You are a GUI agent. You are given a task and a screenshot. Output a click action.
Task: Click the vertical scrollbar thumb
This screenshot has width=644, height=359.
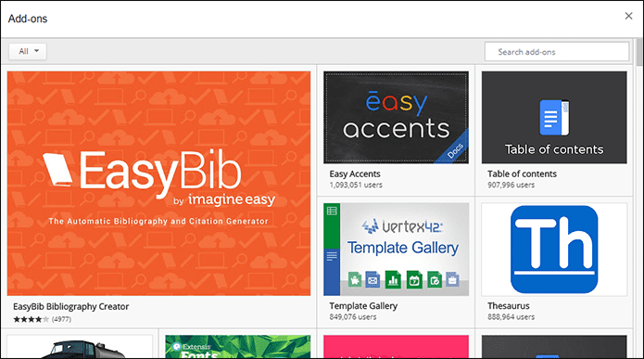(638, 52)
